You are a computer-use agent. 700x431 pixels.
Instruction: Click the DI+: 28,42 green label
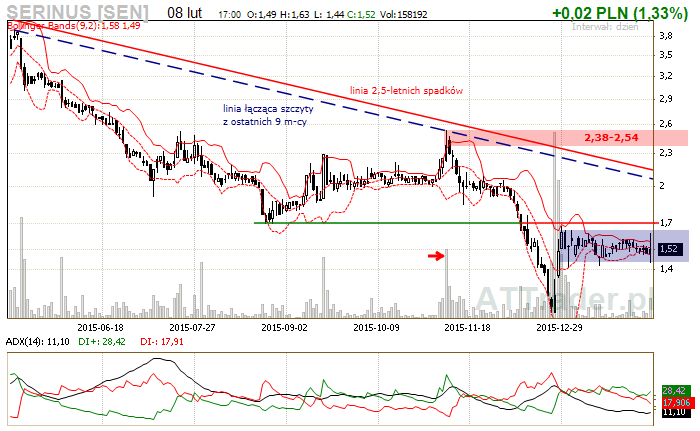tap(102, 342)
